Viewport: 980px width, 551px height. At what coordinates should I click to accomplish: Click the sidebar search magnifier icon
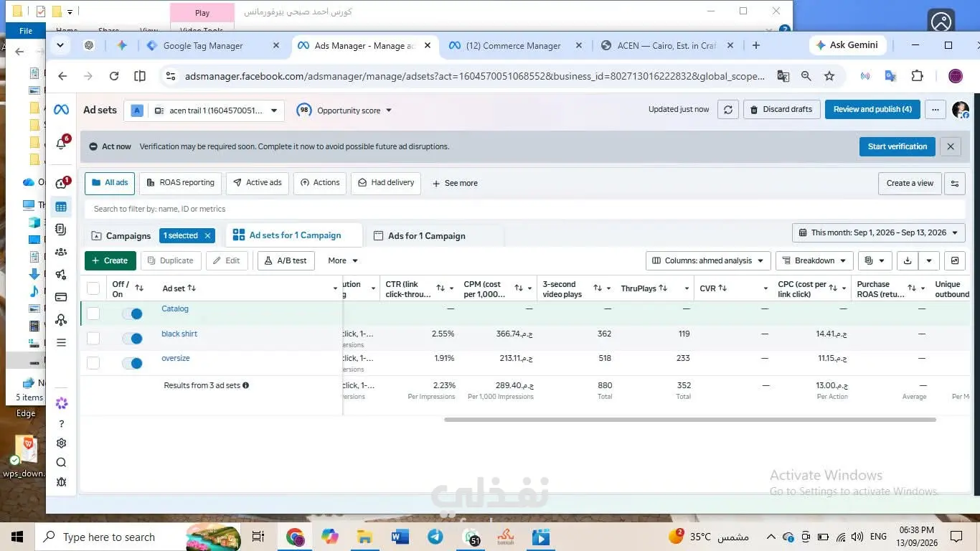61,463
